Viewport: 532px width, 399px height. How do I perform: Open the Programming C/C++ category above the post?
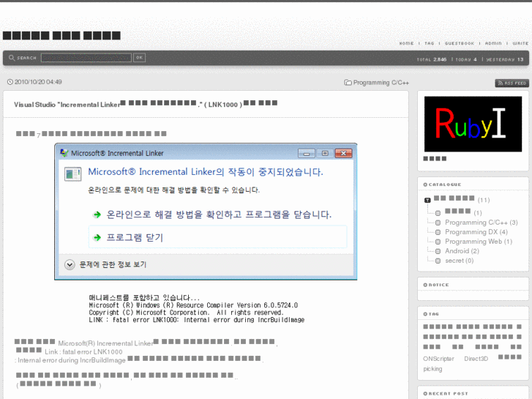tap(381, 83)
